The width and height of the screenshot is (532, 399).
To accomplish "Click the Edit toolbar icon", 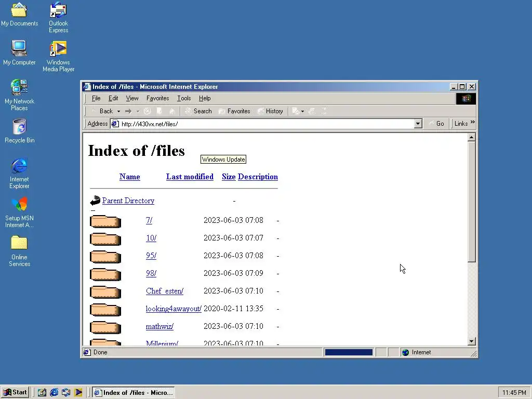I will [x=324, y=111].
